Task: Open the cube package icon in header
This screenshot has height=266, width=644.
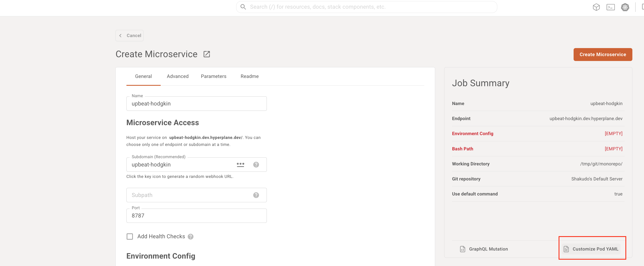Action: pos(596,7)
